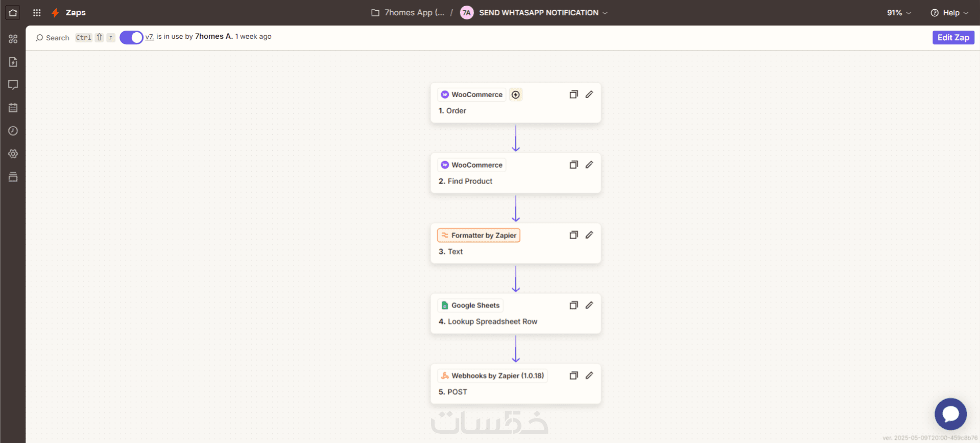980x443 pixels.
Task: Open the 7homes App folder breadcrumb
Action: (409, 13)
